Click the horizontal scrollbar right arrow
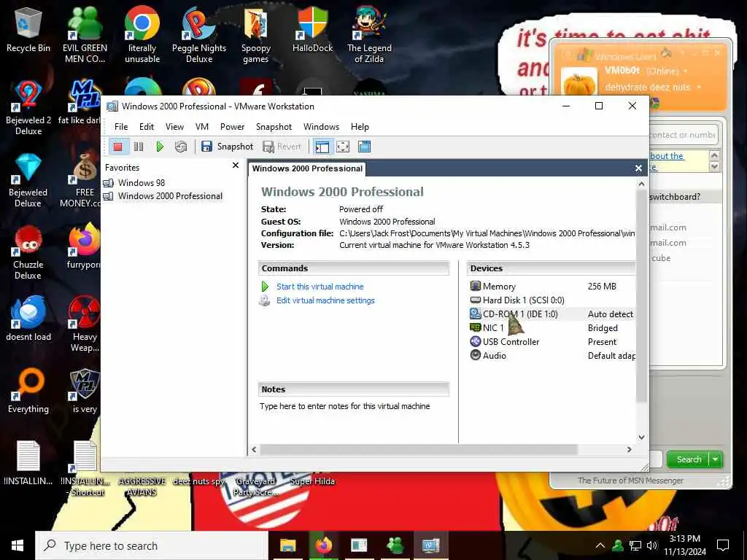This screenshot has width=747, height=560. [630, 449]
